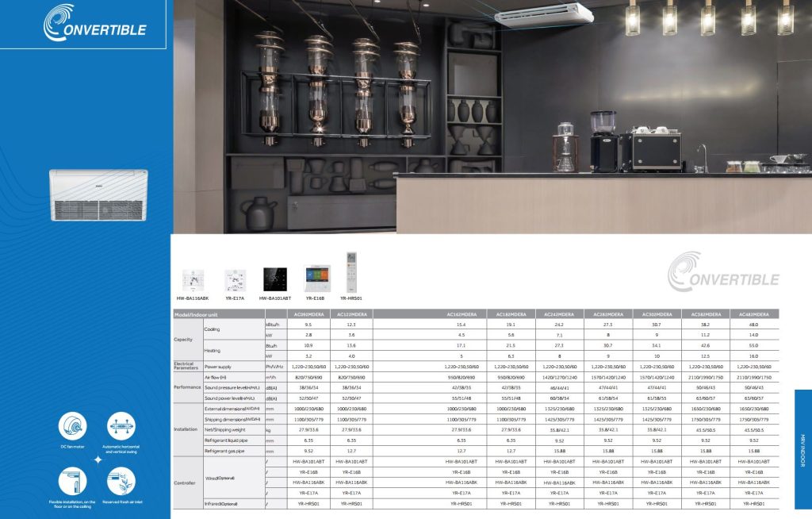Click the reserved fresh air inlet icon
The height and width of the screenshot is (519, 812).
pos(121,480)
